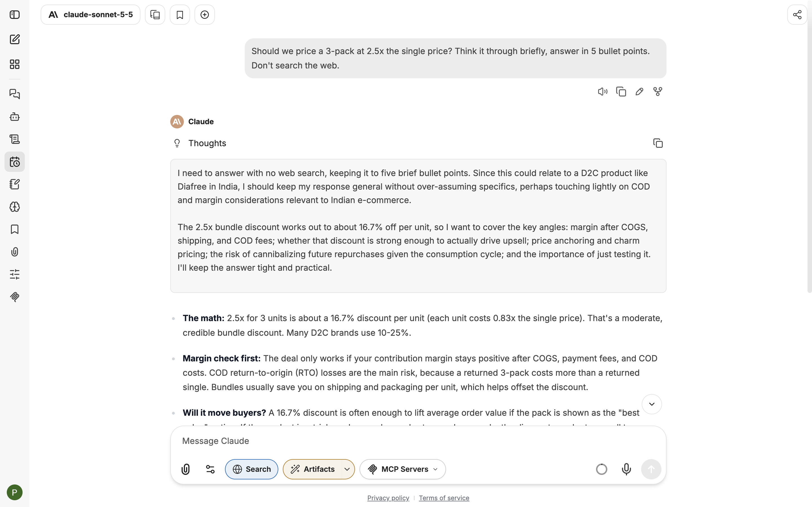This screenshot has height=507, width=812.
Task: Expand the MCP Servers dropdown
Action: 402,469
